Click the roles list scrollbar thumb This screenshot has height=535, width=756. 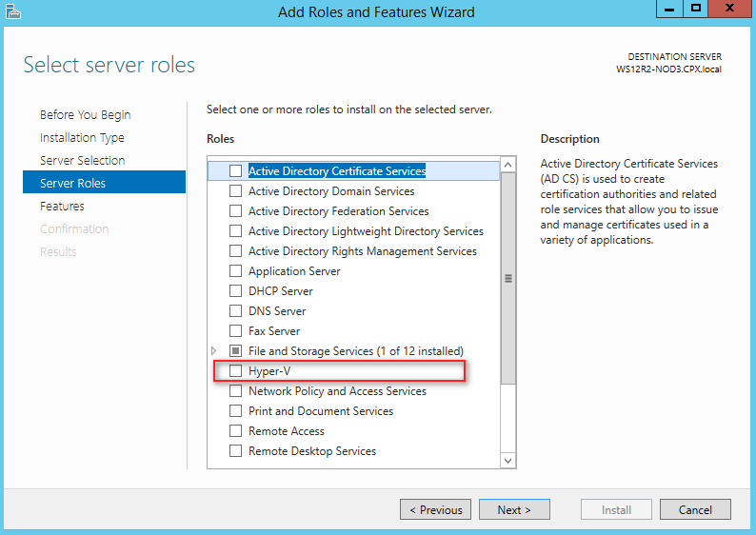tap(507, 279)
